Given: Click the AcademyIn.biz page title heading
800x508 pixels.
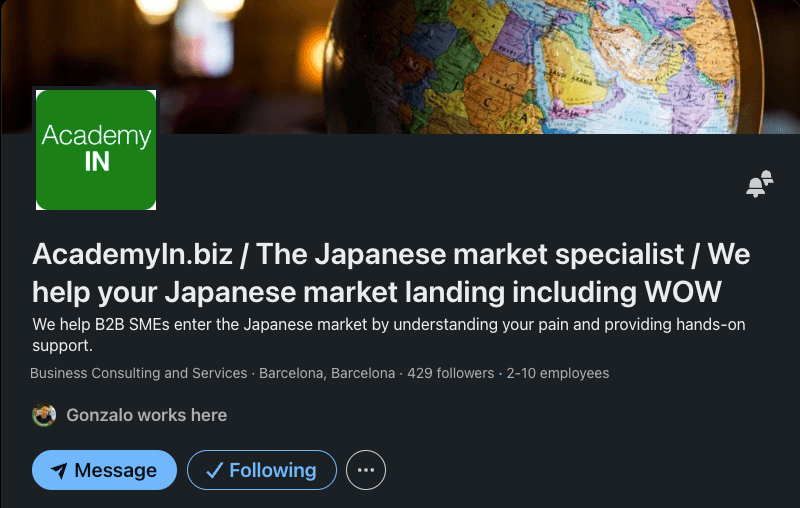Looking at the screenshot, I should click(391, 273).
